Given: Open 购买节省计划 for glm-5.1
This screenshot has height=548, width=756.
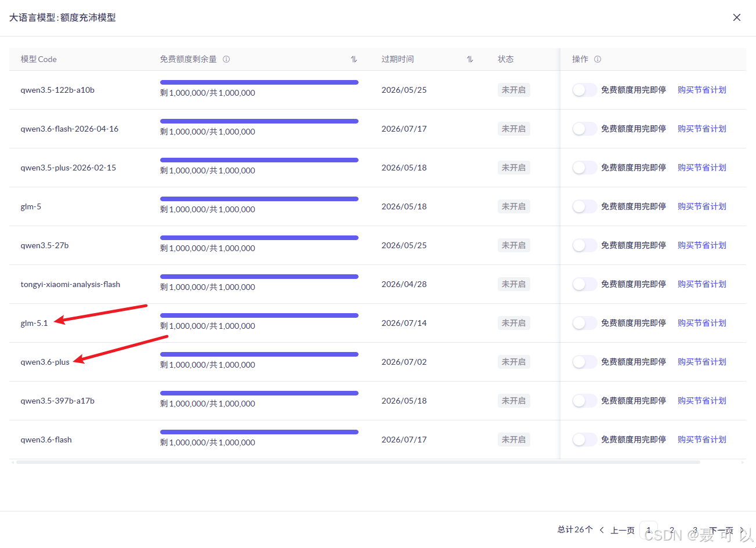Looking at the screenshot, I should coord(702,323).
